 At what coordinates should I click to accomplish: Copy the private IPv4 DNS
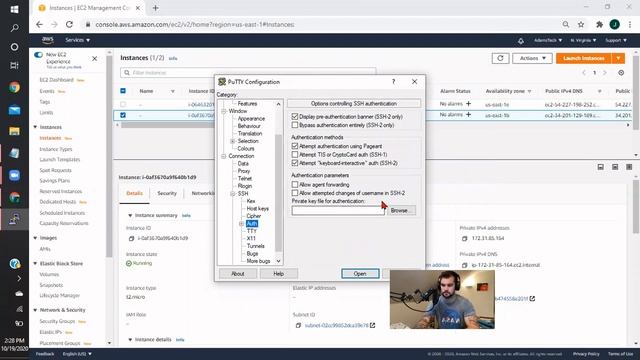[464, 265]
